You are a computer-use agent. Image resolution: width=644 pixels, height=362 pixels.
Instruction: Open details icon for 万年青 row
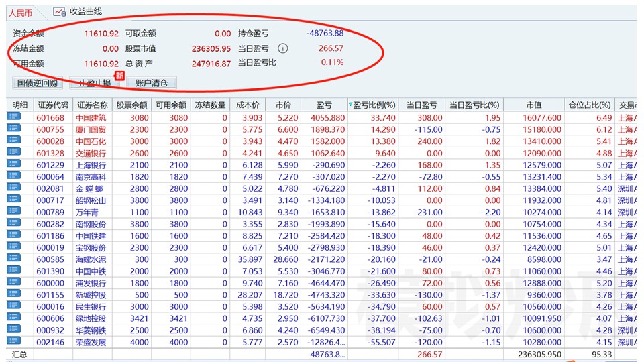point(13,211)
